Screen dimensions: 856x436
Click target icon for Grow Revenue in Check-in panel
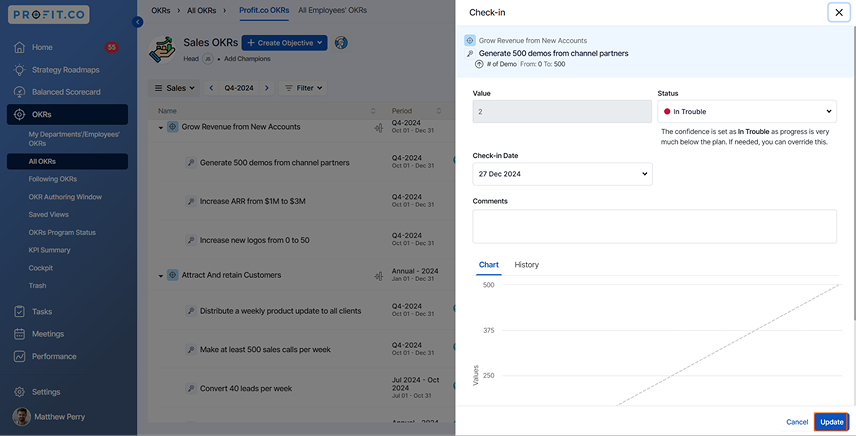(x=470, y=40)
